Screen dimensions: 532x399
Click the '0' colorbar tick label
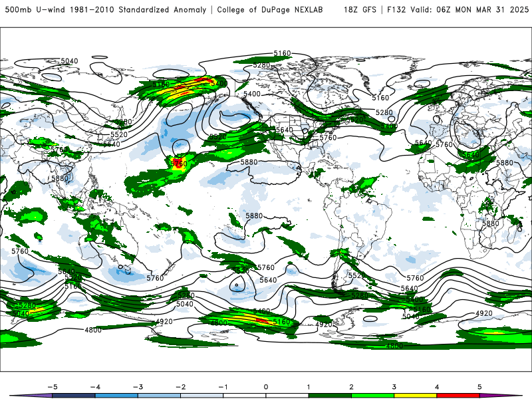266,387
